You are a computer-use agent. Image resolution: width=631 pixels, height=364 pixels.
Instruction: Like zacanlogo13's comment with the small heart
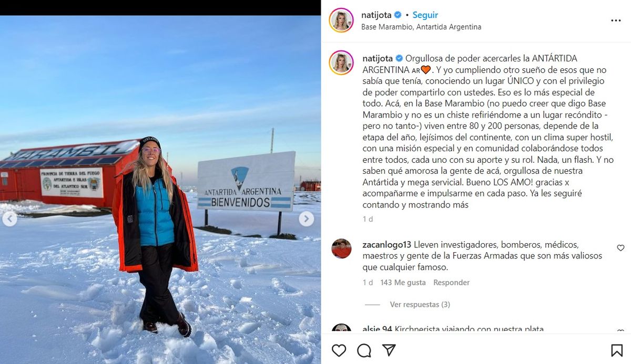pos(620,248)
